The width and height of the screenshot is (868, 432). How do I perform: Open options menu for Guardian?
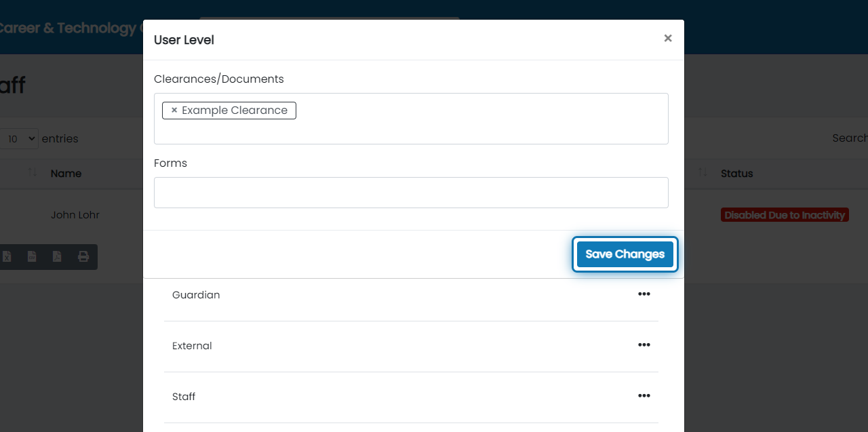point(644,294)
